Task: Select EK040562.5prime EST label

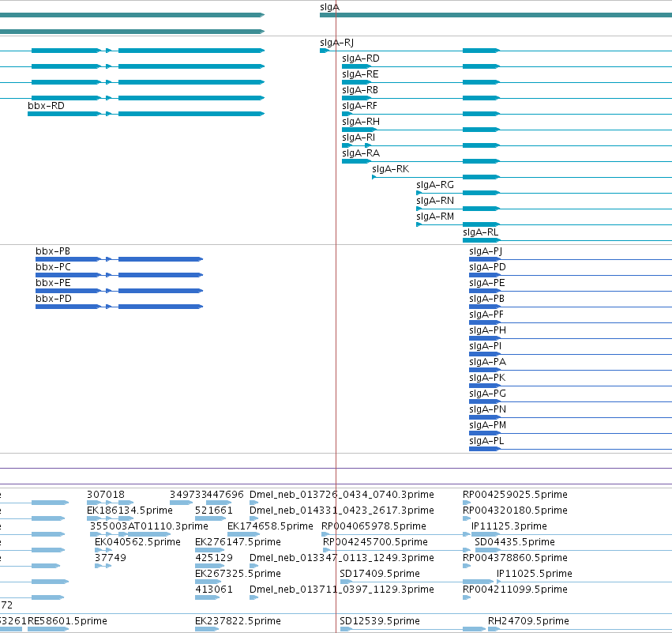Action: tap(137, 542)
